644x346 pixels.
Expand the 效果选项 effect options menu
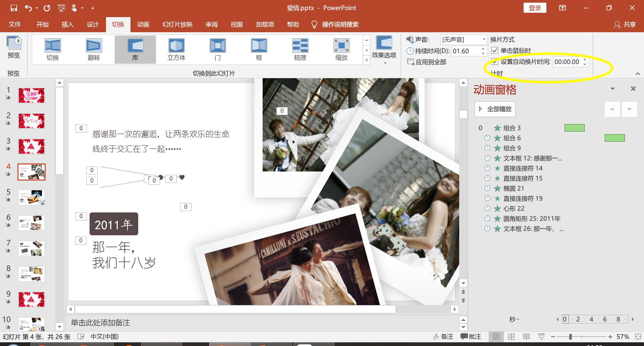pos(384,50)
